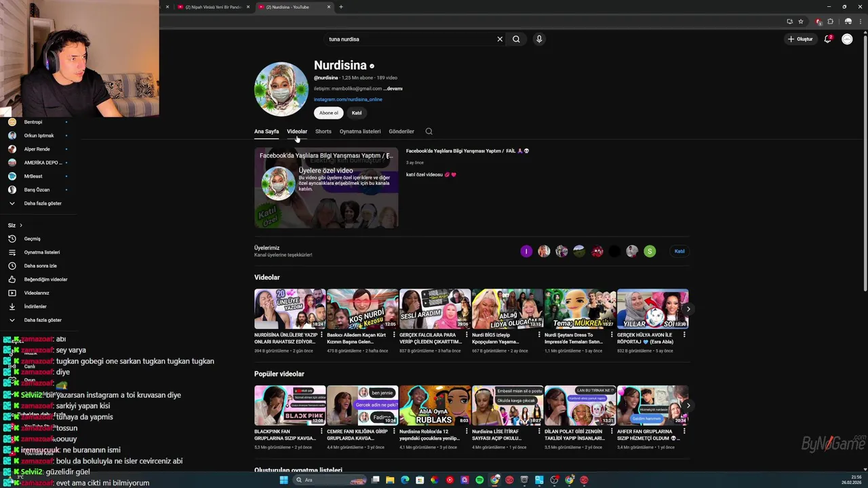Open the Nurdisina Roblox RUBLAKS video thumbnail
The width and height of the screenshot is (868, 488).
point(435,405)
